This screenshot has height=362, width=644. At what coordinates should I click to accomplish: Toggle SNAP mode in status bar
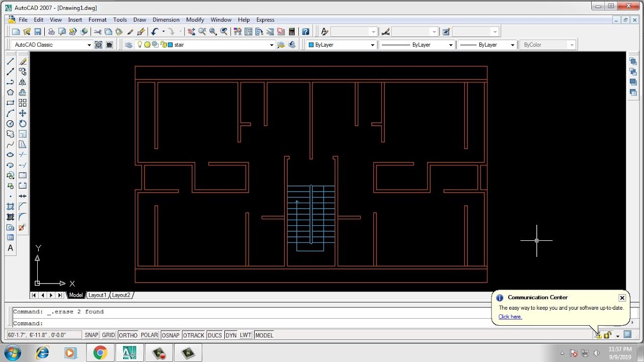(92, 335)
